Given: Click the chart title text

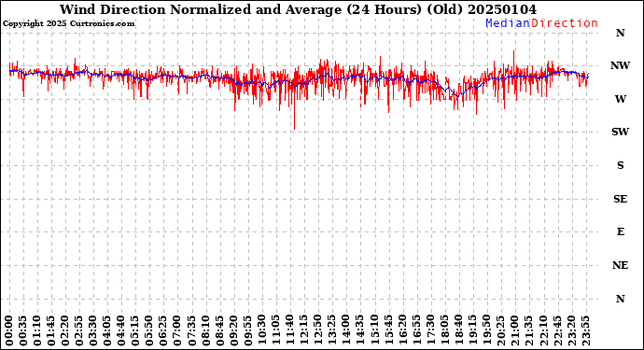Looking at the screenshot, I should (298, 9).
